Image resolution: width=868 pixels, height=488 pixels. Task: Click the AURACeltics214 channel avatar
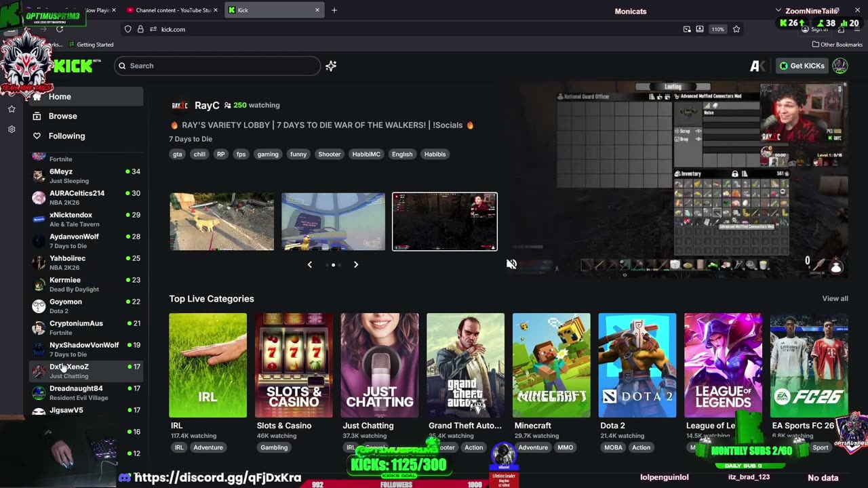[x=39, y=198]
